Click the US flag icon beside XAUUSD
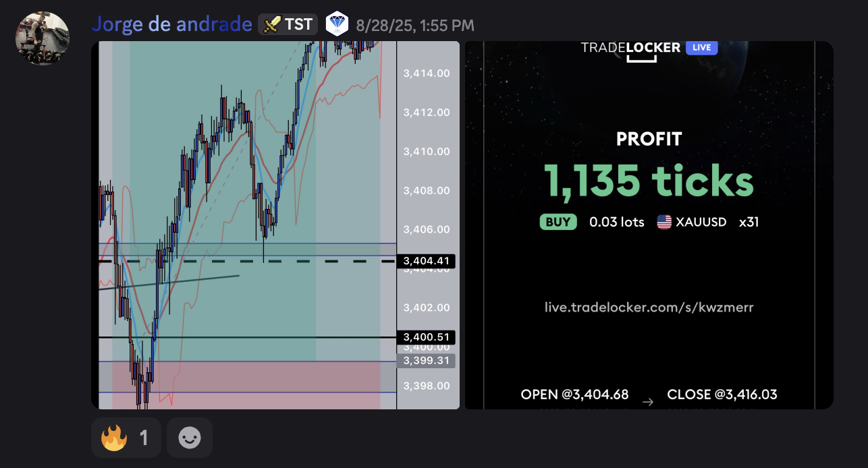 664,222
